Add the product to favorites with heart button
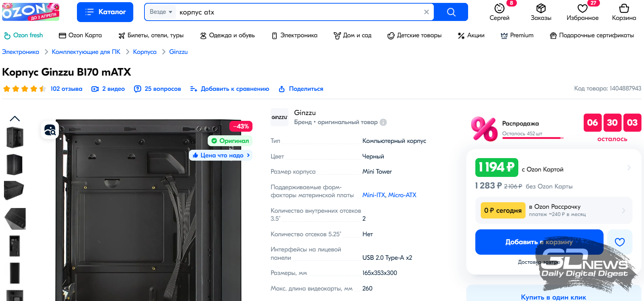This screenshot has height=301, width=644. [620, 242]
